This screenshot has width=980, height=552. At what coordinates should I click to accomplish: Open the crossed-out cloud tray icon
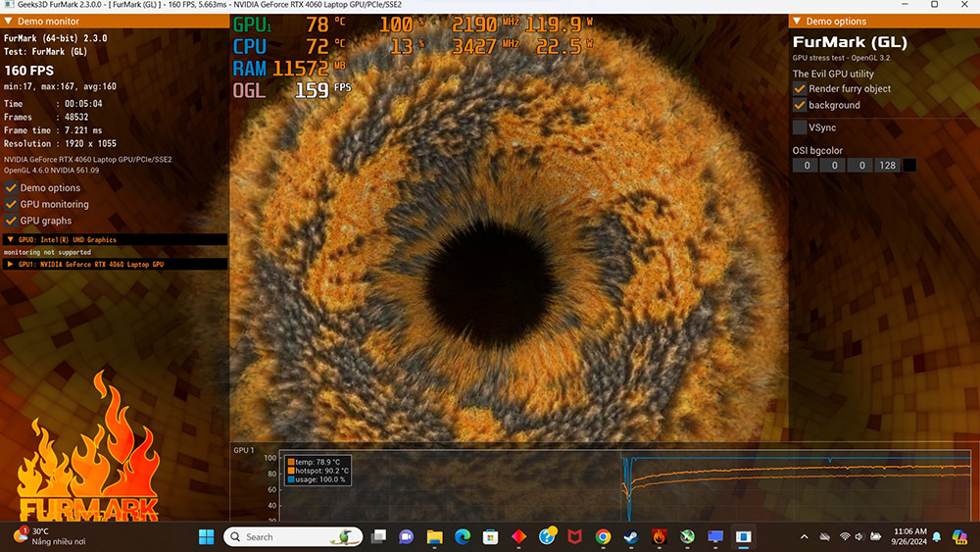pyautogui.click(x=825, y=536)
